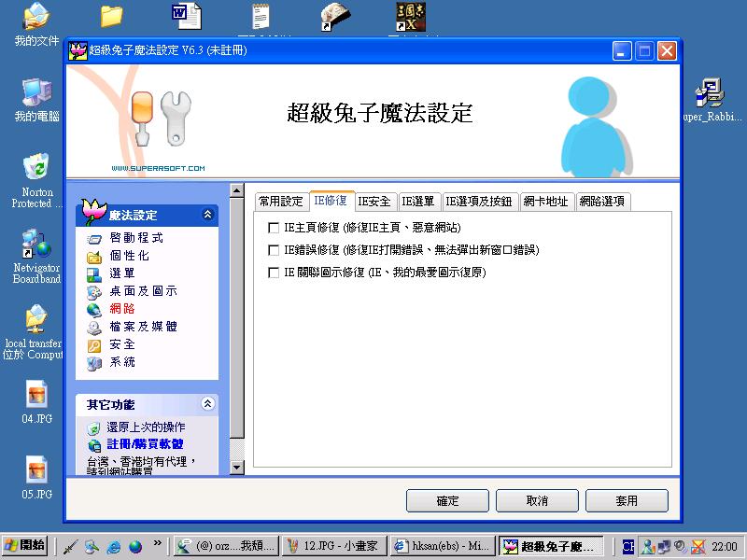
Task: Select the Word document desktop icon
Action: tap(186, 16)
